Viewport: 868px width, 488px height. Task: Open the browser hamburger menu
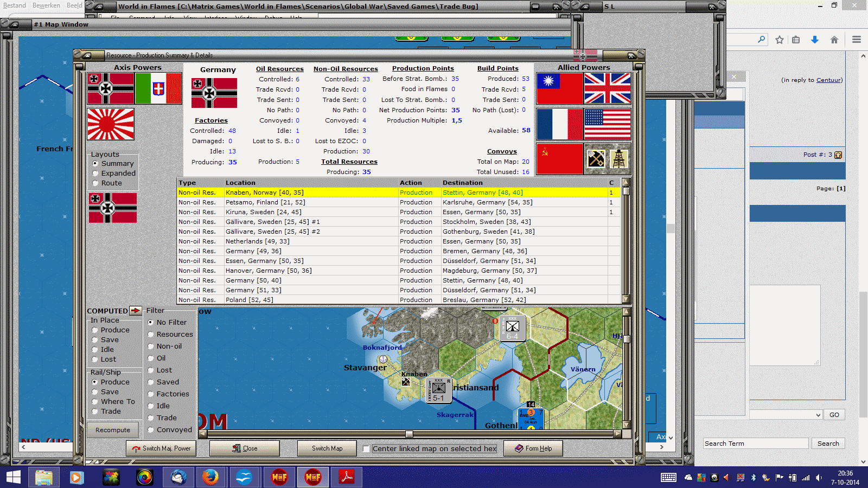(857, 40)
